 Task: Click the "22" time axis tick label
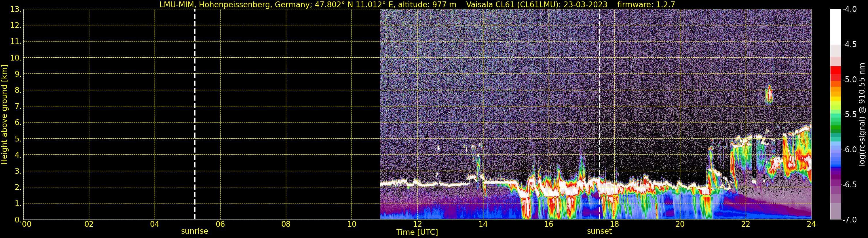tap(746, 224)
